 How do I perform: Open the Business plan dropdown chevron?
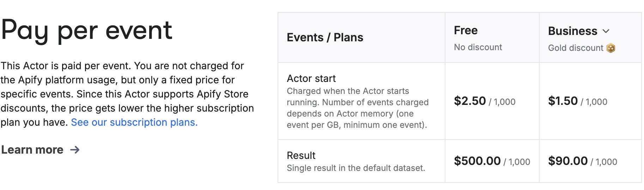pos(606,31)
